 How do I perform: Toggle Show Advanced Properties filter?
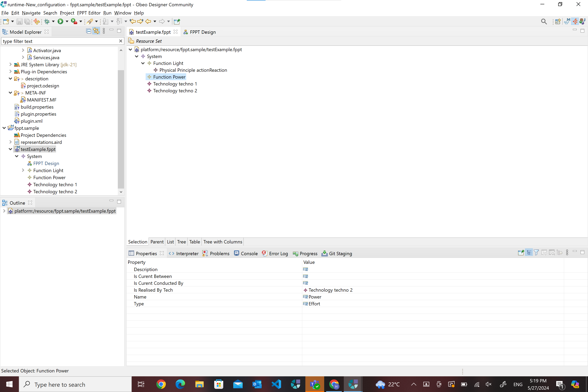536,252
